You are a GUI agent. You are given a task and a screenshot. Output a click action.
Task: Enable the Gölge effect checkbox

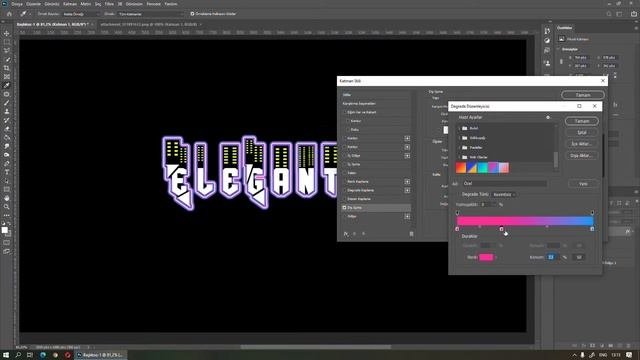pos(344,216)
